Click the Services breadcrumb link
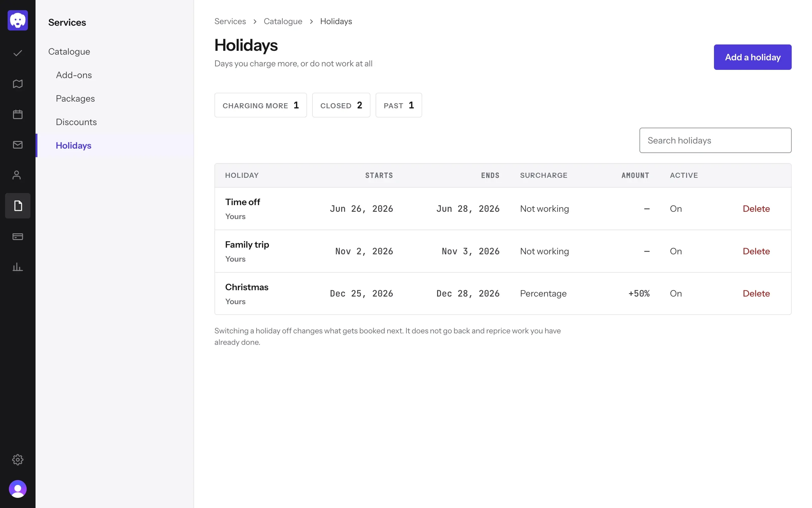 coord(230,21)
